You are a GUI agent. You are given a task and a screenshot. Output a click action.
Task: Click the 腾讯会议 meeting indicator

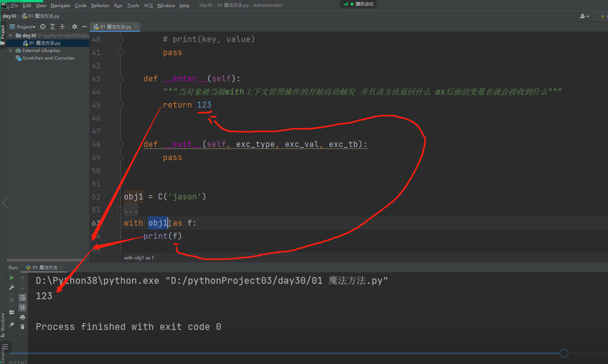coord(359,4)
